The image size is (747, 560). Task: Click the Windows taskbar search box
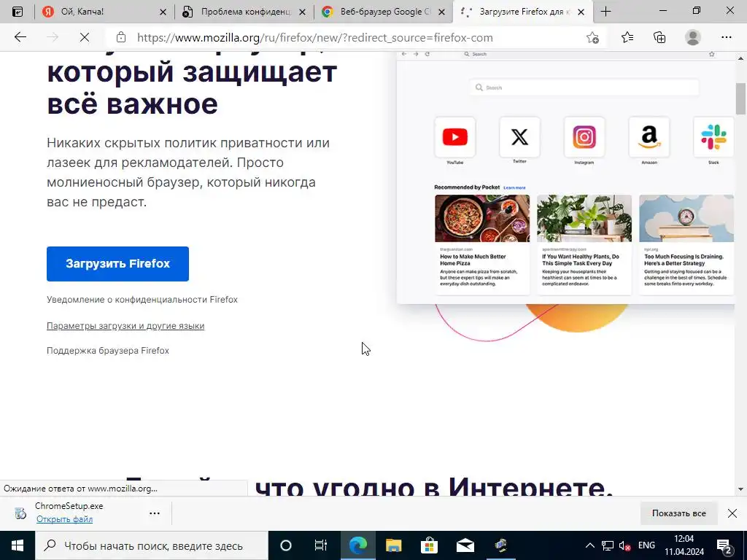click(152, 545)
